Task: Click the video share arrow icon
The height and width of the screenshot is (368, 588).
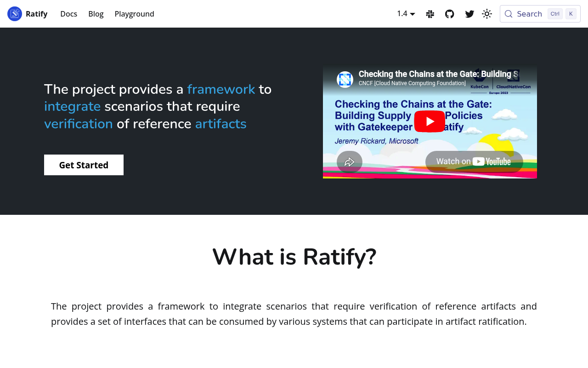Action: tap(350, 162)
